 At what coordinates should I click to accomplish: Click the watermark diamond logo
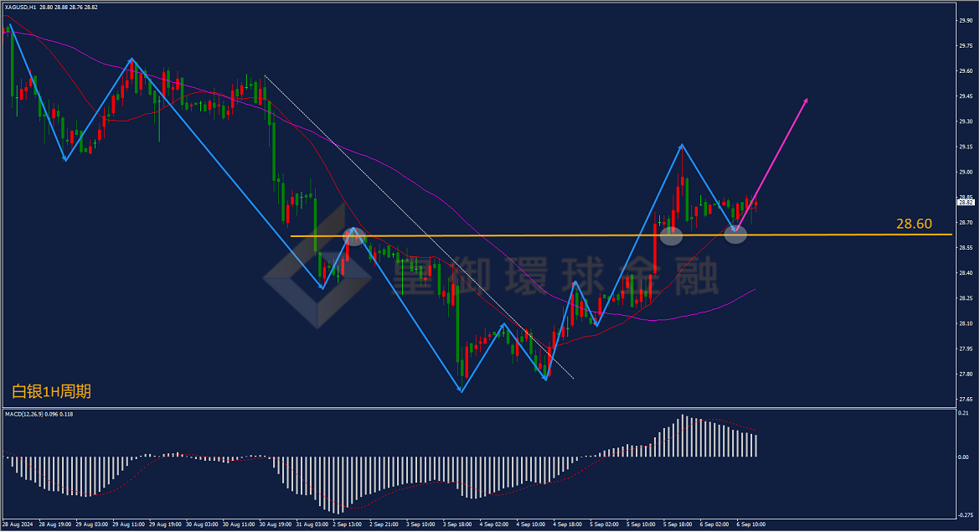click(317, 266)
